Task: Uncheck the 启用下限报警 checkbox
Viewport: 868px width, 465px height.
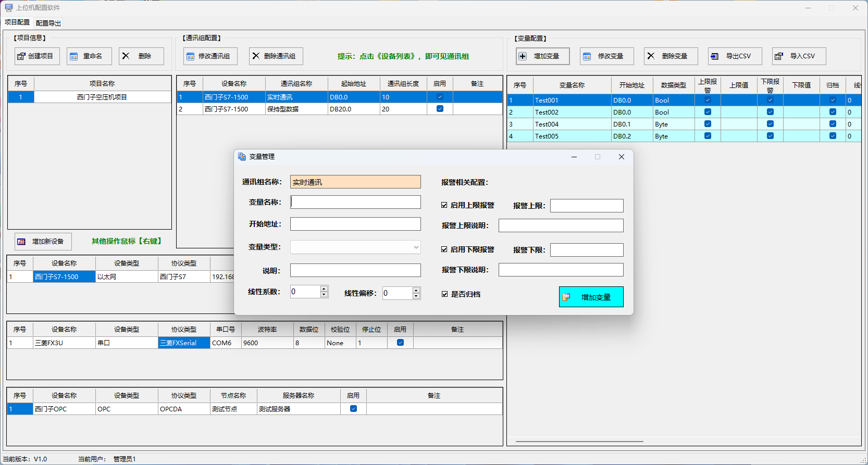Action: click(x=444, y=249)
